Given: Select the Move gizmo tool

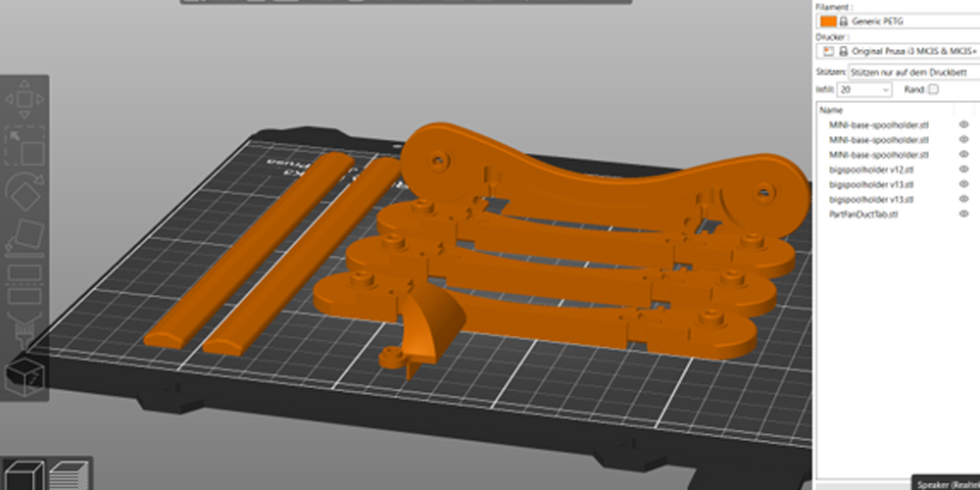Looking at the screenshot, I should coord(25,99).
